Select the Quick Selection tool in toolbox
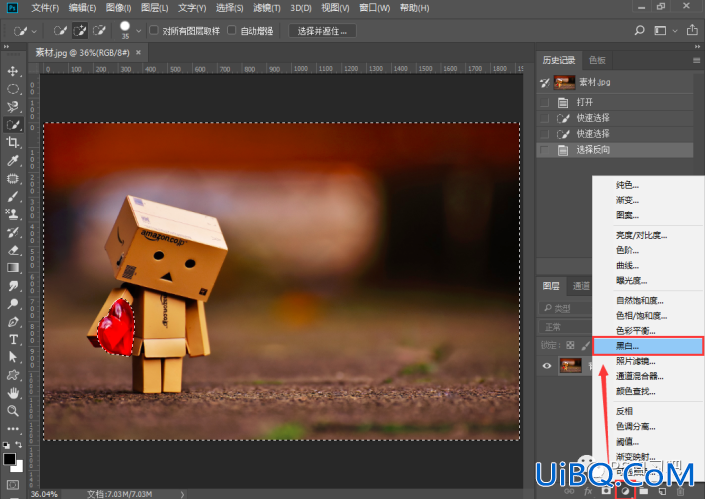This screenshot has height=499, width=705. point(13,125)
